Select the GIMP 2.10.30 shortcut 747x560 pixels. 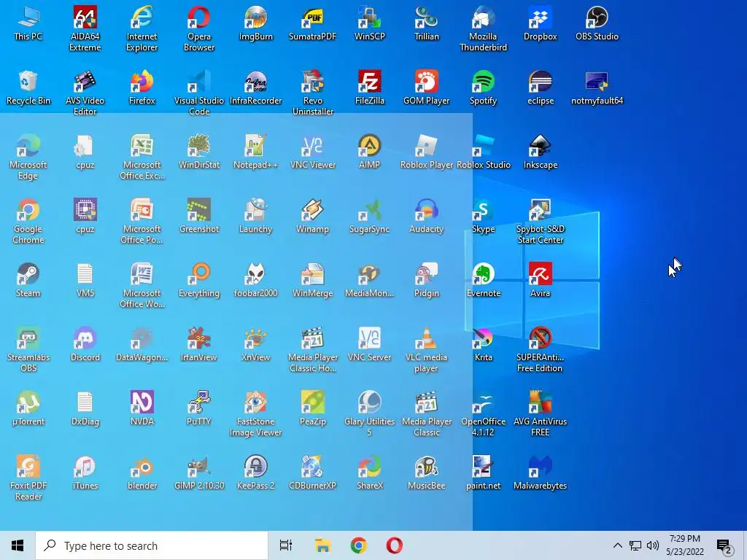coord(199,474)
